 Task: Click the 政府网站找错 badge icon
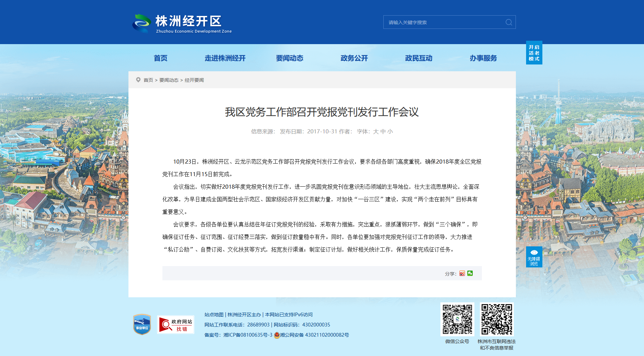pyautogui.click(x=176, y=324)
